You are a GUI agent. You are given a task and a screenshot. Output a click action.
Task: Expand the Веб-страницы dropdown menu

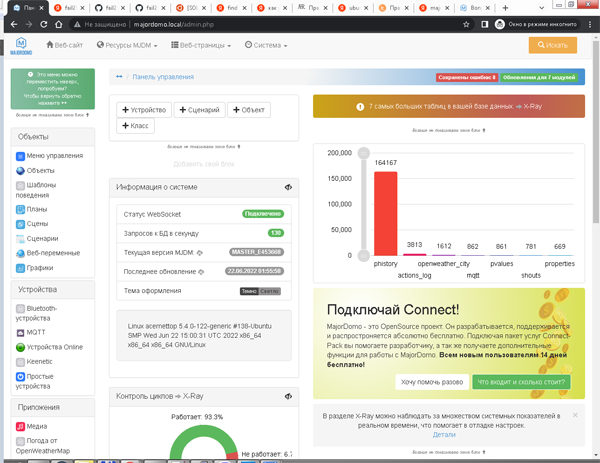coord(201,45)
